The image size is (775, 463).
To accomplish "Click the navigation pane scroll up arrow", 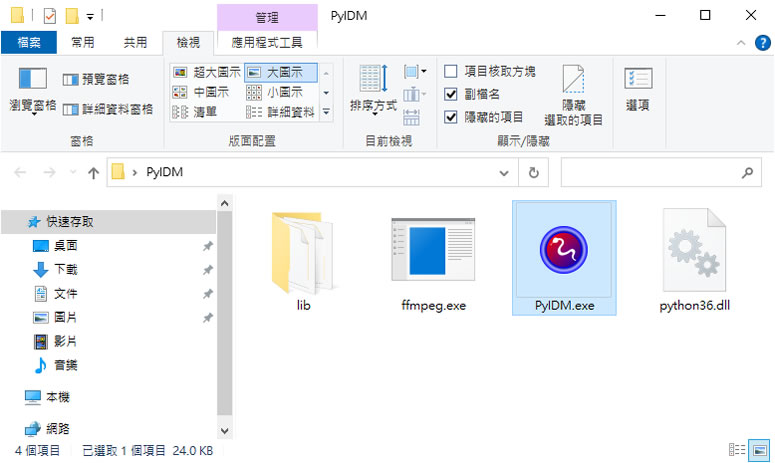I will [x=224, y=203].
